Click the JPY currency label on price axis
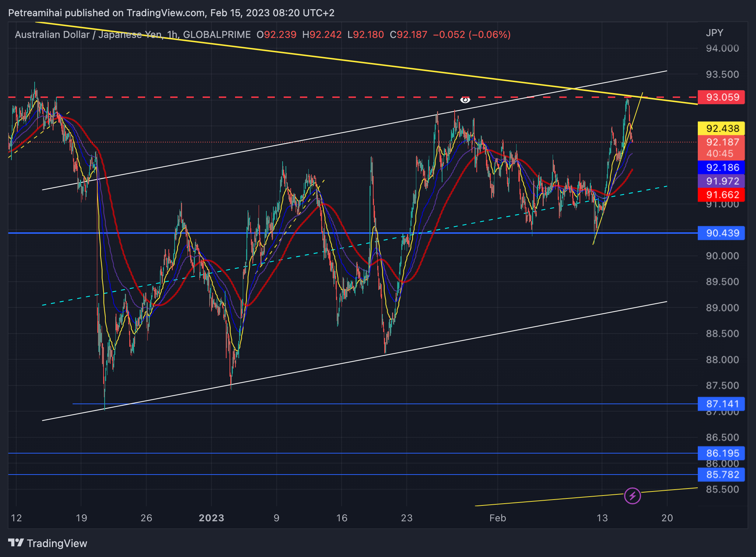 pyautogui.click(x=714, y=33)
